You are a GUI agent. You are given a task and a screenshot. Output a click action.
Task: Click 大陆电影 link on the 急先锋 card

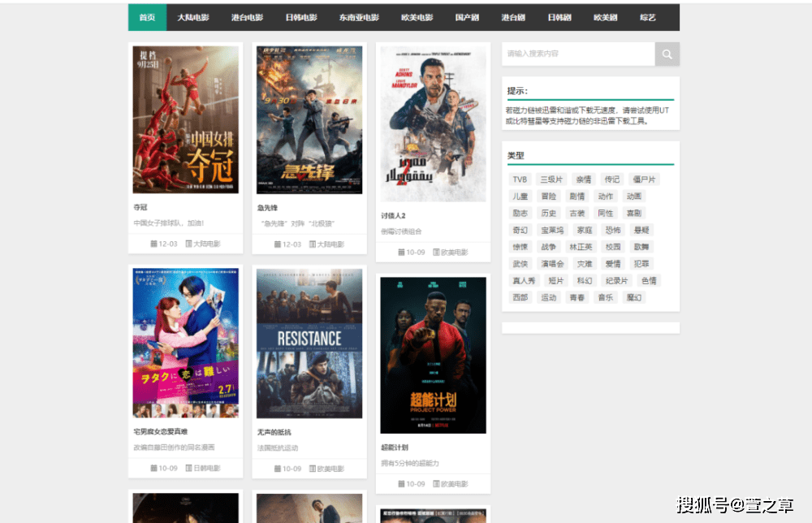[330, 244]
